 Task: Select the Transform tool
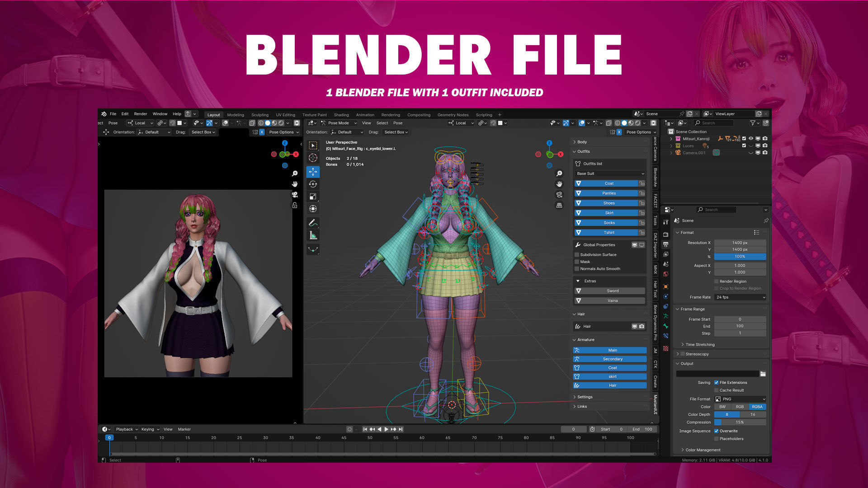point(313,209)
